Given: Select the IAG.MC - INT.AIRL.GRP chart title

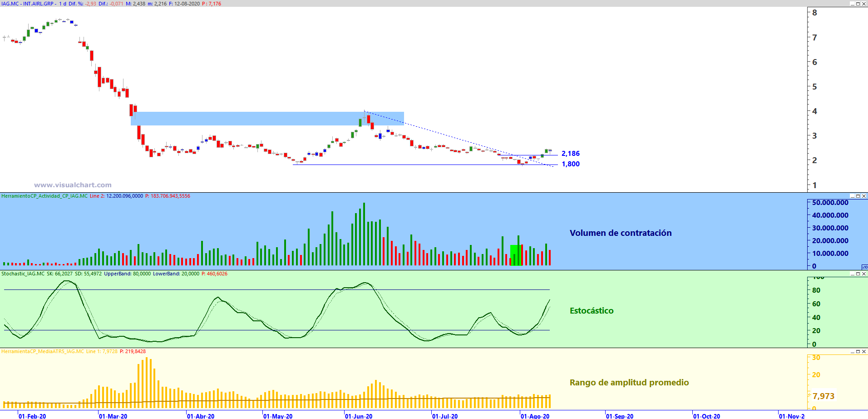Looking at the screenshot, I should click(x=27, y=4).
